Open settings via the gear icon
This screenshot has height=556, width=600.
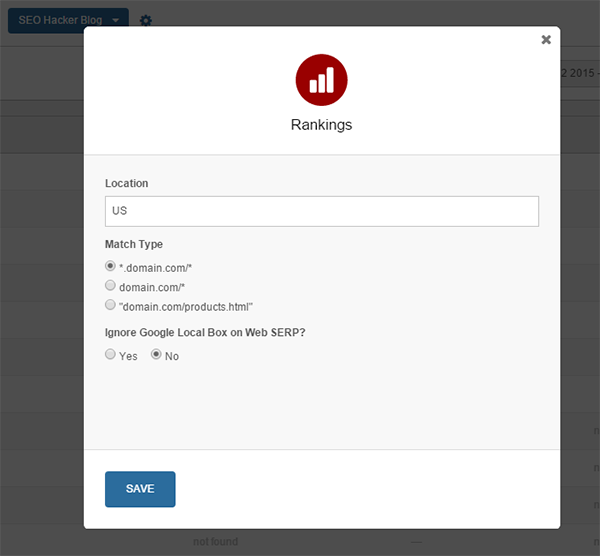click(x=146, y=20)
